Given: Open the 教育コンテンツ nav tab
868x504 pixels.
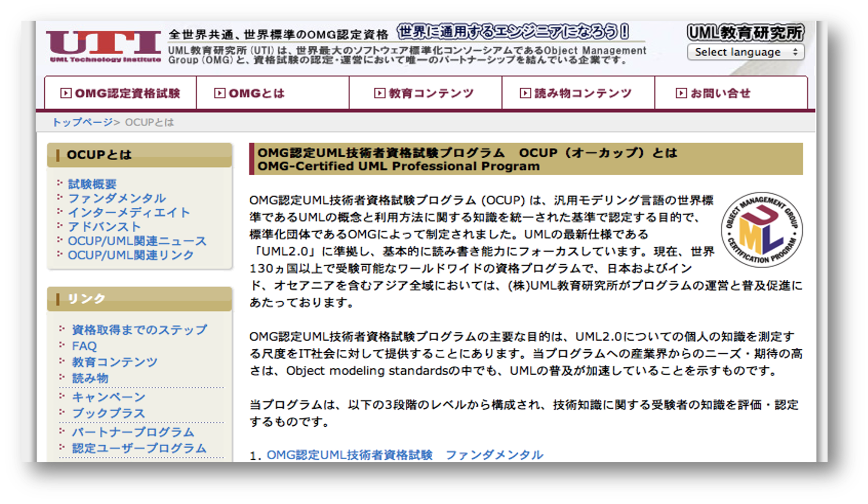Looking at the screenshot, I should click(425, 93).
